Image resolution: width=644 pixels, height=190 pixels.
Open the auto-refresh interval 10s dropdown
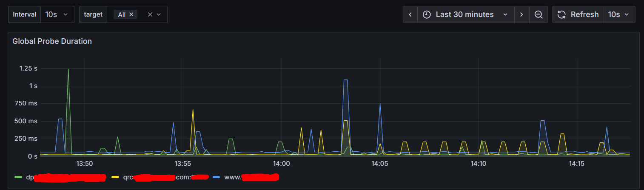coord(619,14)
